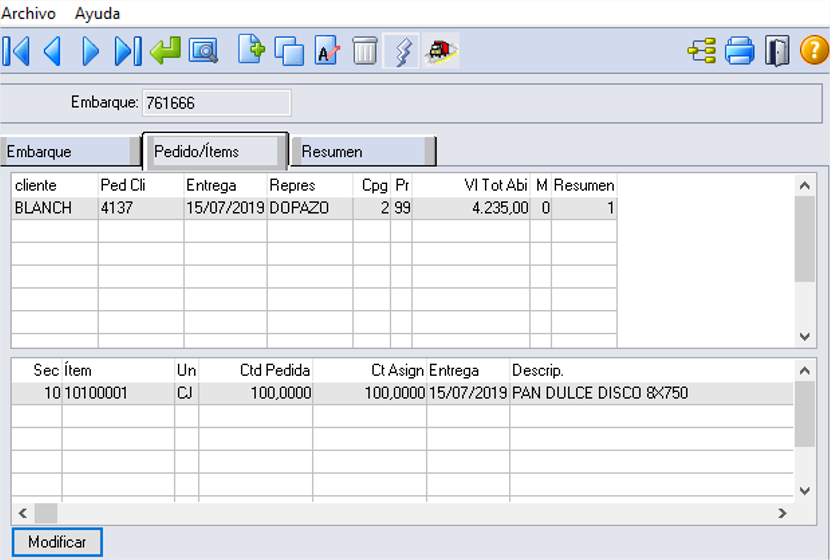Click the items table vertical scrollbar thumb
Screen dimensions: 830x560
(x=805, y=414)
